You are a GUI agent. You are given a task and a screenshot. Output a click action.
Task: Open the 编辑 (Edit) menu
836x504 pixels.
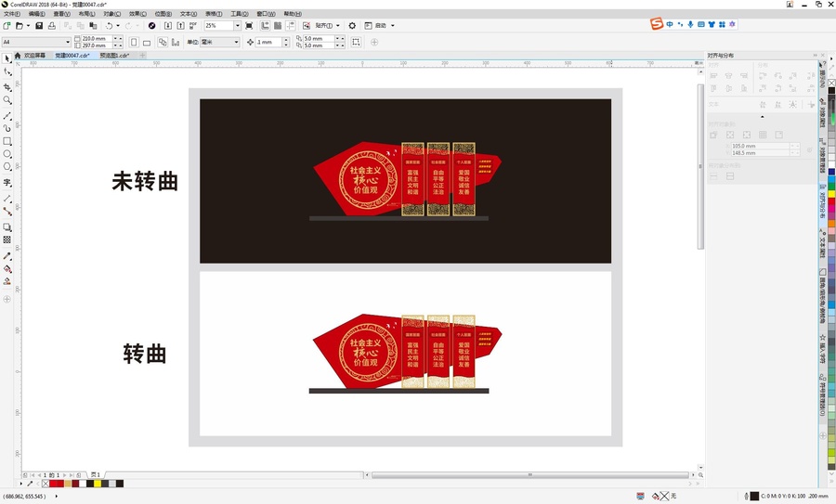click(x=36, y=14)
